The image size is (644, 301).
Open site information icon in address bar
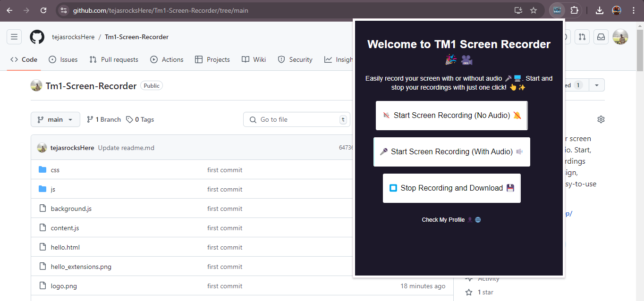click(x=64, y=10)
